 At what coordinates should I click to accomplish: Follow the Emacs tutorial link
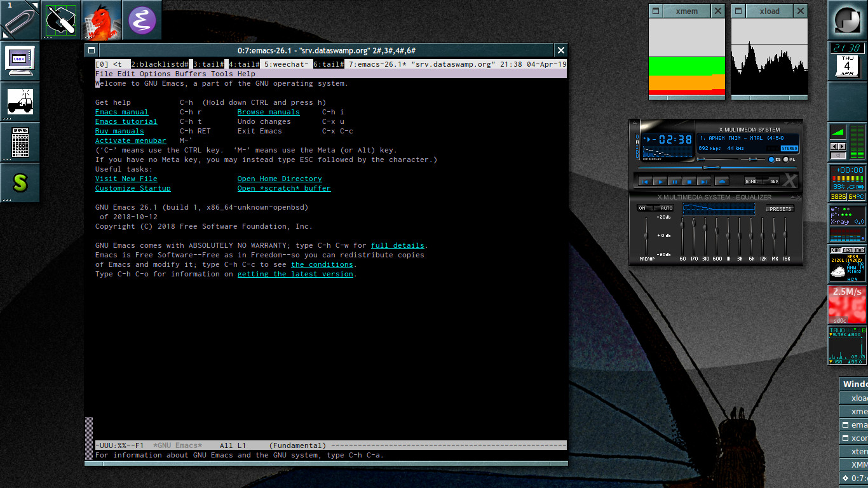pos(126,121)
